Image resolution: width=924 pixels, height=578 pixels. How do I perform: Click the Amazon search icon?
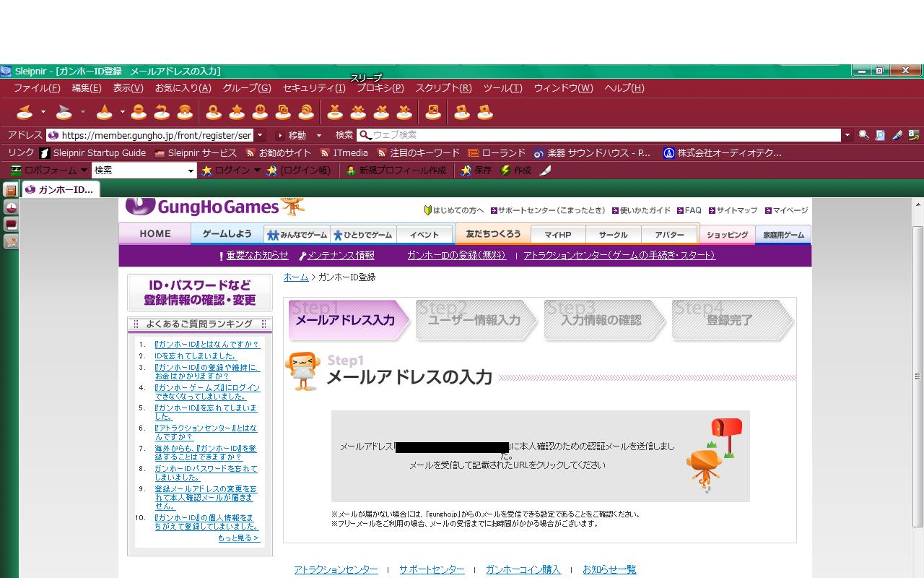point(913,135)
